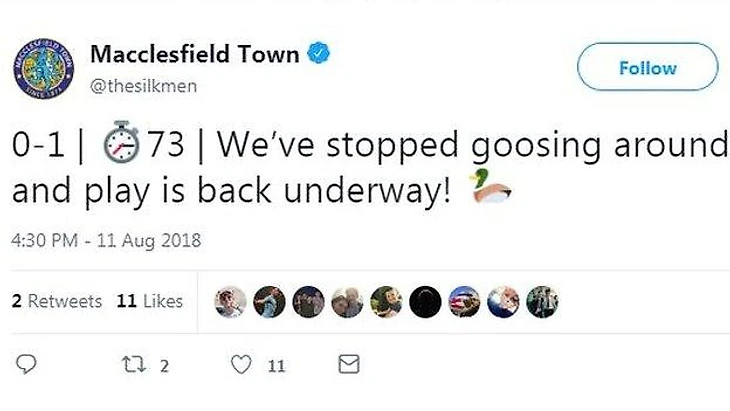Screen dimensions: 730x411
Task: Like the tweet with the heart icon
Action: [241, 364]
